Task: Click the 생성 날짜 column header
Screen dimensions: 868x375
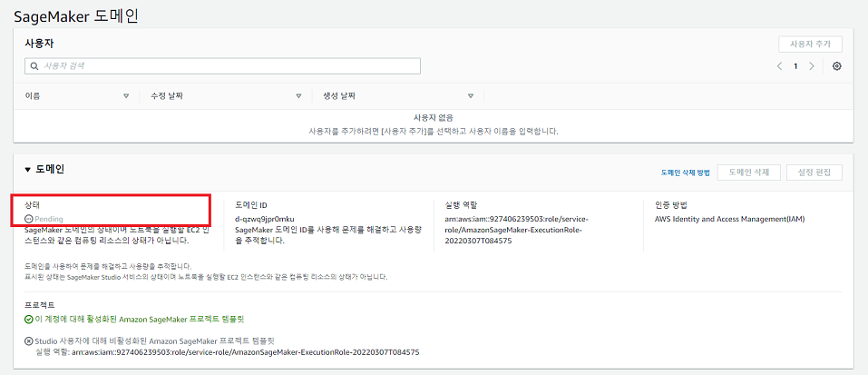Action: 339,96
